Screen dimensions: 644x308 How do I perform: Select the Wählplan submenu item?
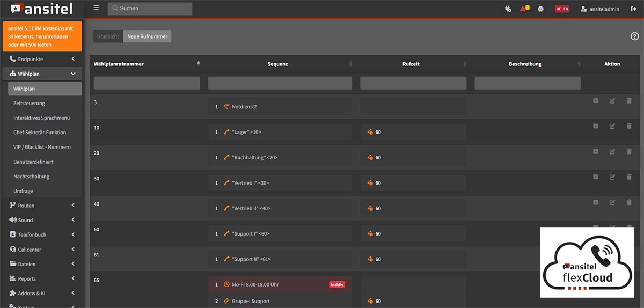pos(45,89)
